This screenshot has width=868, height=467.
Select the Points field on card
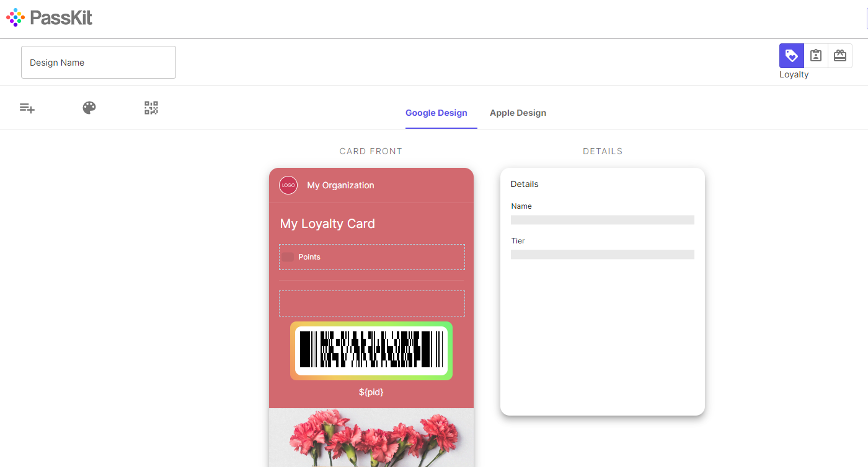372,257
